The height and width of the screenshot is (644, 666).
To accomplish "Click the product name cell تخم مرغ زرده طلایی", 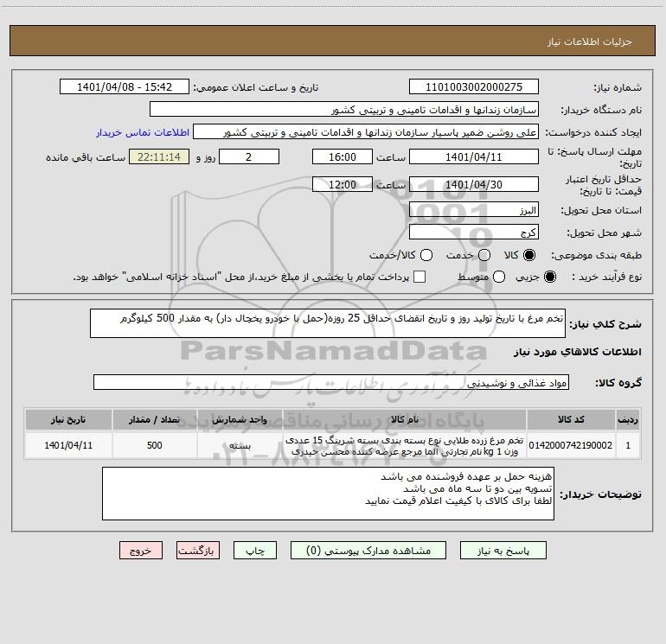I will click(405, 445).
